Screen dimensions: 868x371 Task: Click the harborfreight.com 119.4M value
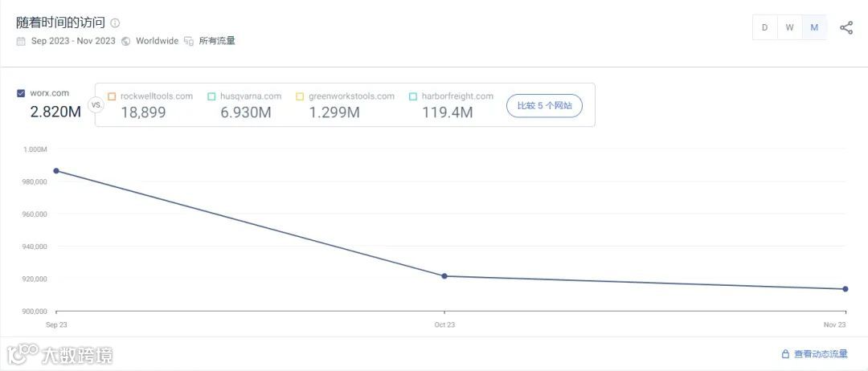448,112
